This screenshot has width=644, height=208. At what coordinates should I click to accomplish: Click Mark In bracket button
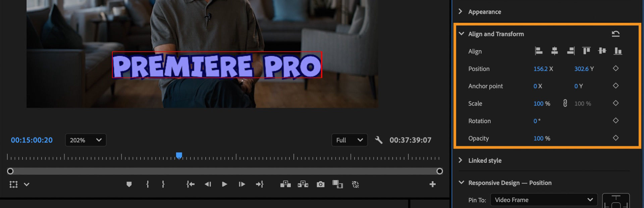147,184
